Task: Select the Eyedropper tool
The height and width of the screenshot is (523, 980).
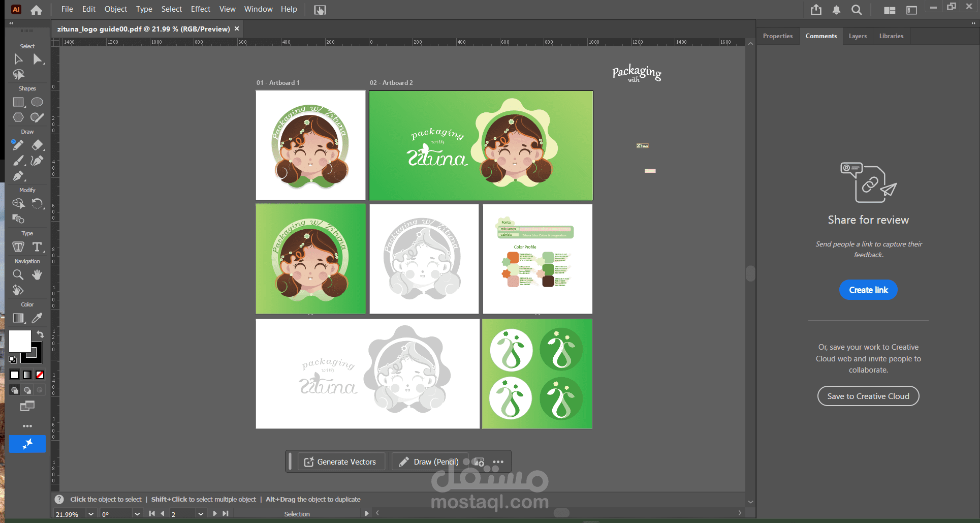Action: (37, 318)
